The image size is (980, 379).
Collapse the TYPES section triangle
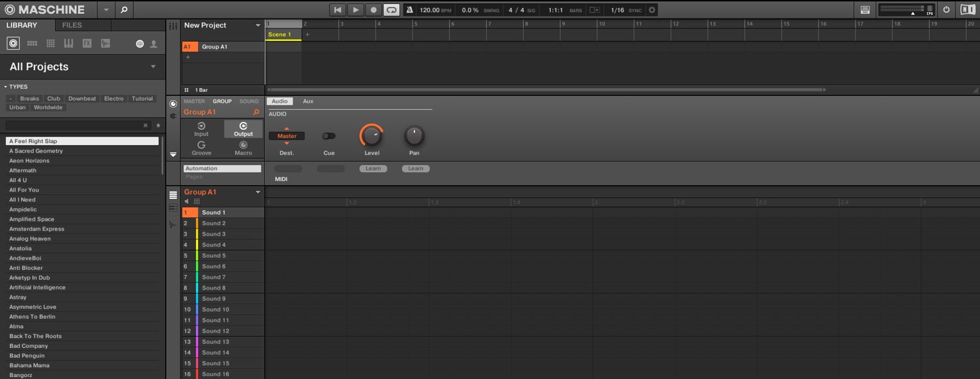click(5, 87)
